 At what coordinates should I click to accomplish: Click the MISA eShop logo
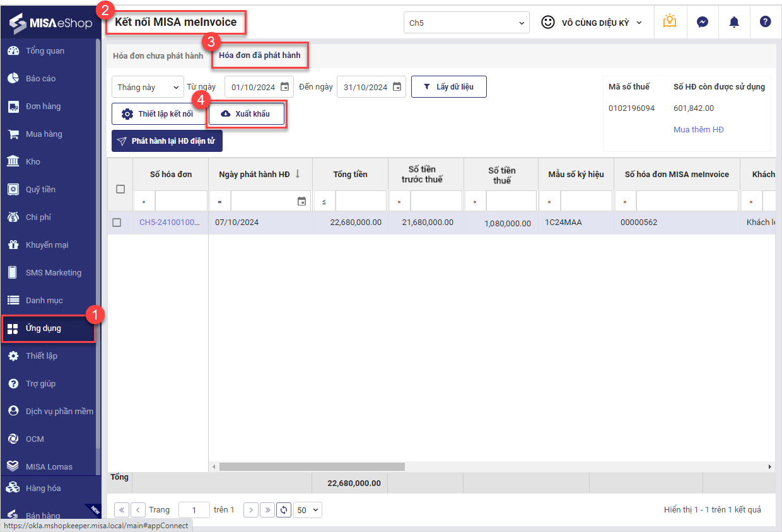50,23
